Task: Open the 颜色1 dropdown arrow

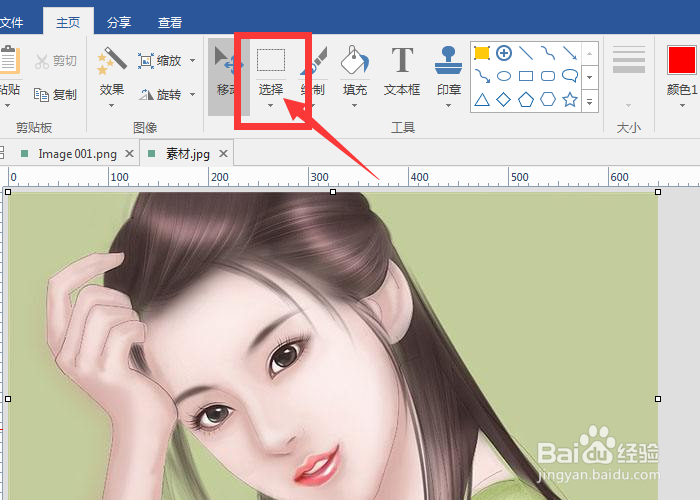Action: pos(682,106)
